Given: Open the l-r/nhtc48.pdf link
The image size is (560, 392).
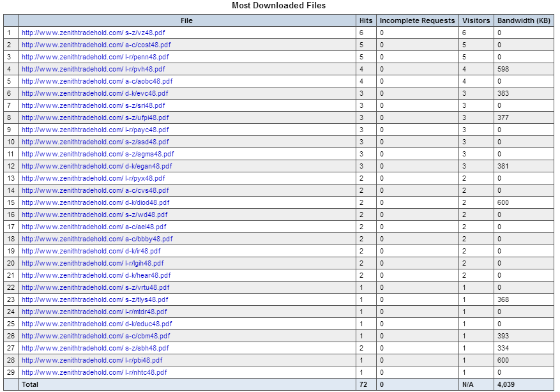Looking at the screenshot, I should coord(95,373).
